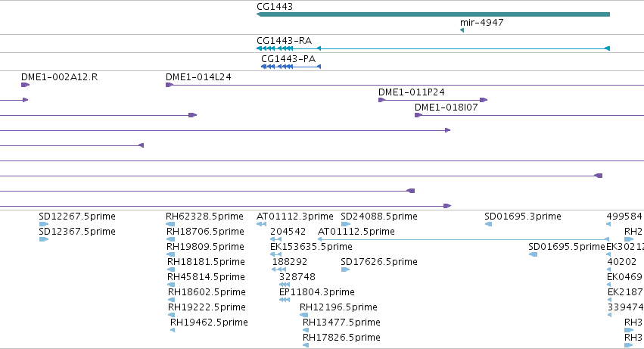The height and width of the screenshot is (349, 644).
Task: Click the SD01695.5prime label
Action: tap(567, 247)
